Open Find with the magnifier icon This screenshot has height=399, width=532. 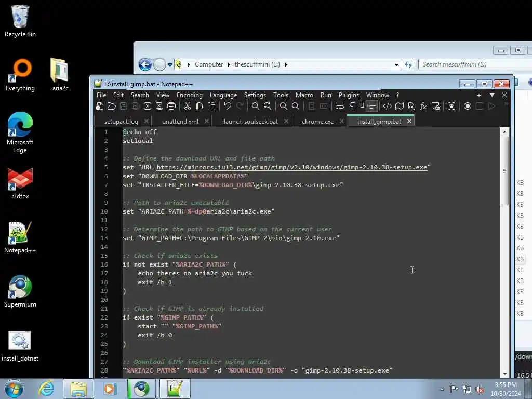(256, 107)
